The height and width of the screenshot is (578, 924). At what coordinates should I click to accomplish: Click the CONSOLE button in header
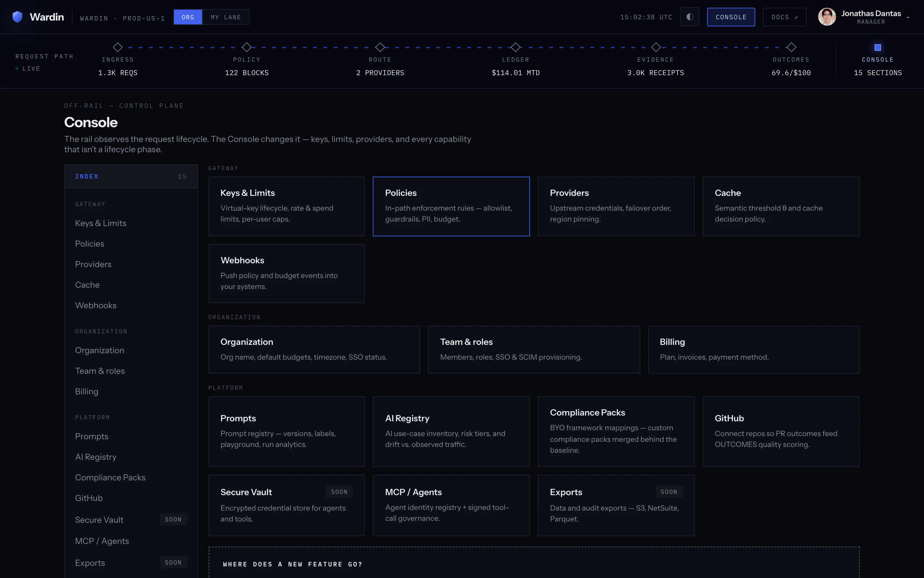(731, 17)
